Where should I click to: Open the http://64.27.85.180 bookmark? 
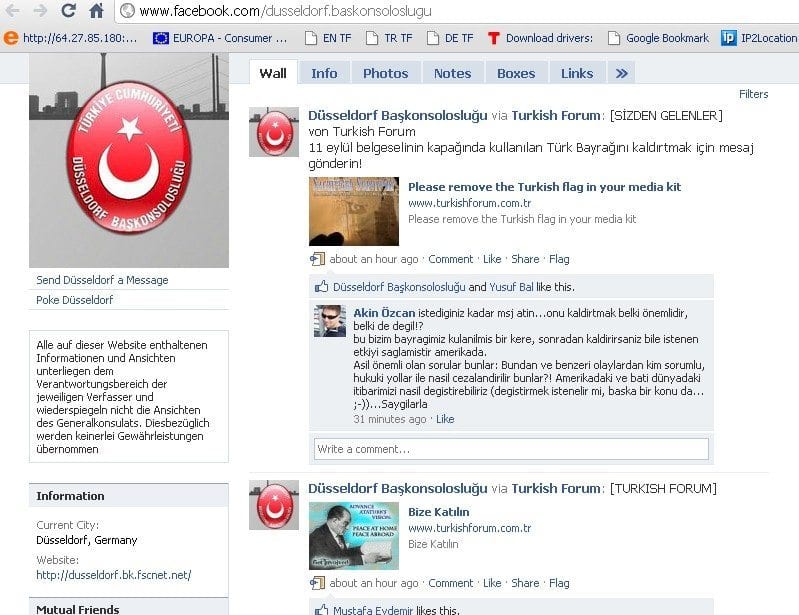[x=70, y=38]
